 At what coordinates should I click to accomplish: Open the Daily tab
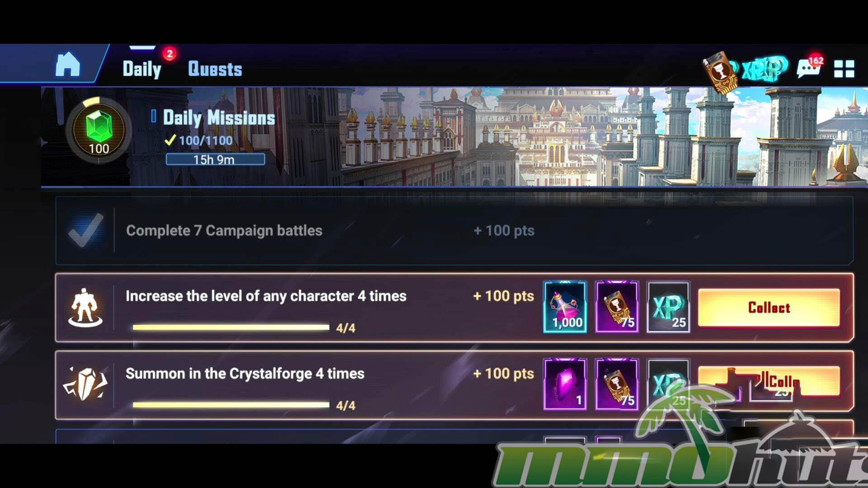point(142,69)
